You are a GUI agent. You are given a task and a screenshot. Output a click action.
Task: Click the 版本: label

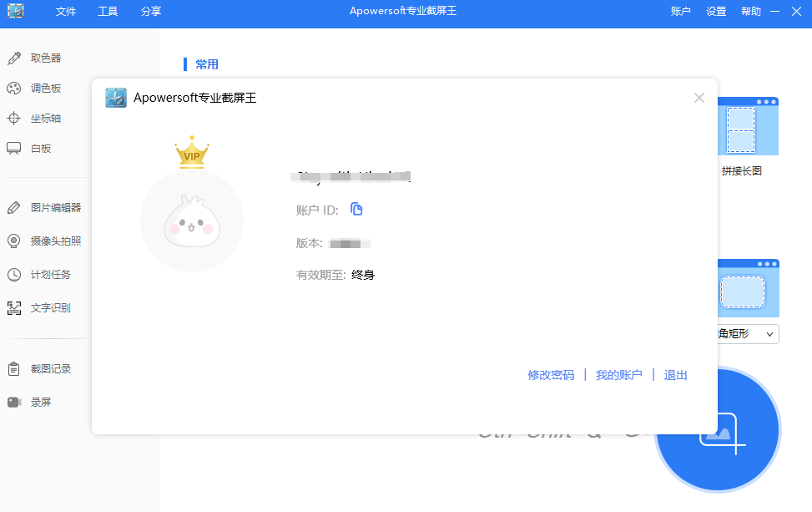[309, 243]
